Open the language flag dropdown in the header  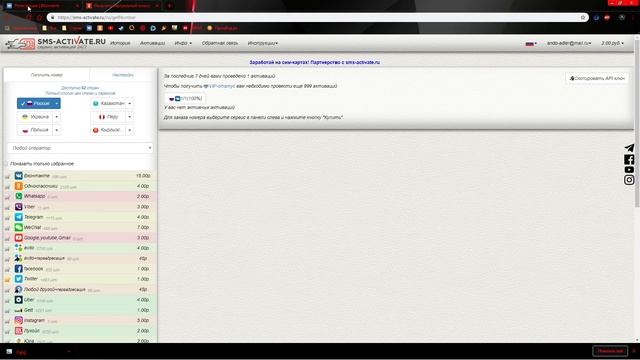point(531,43)
